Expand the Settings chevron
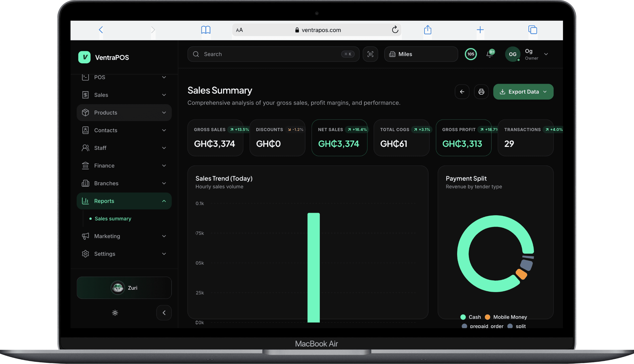The image size is (634, 364). 164,254
